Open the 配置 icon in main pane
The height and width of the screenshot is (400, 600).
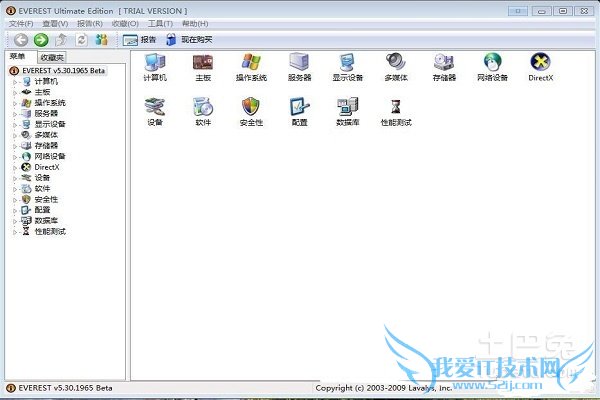[x=299, y=112]
